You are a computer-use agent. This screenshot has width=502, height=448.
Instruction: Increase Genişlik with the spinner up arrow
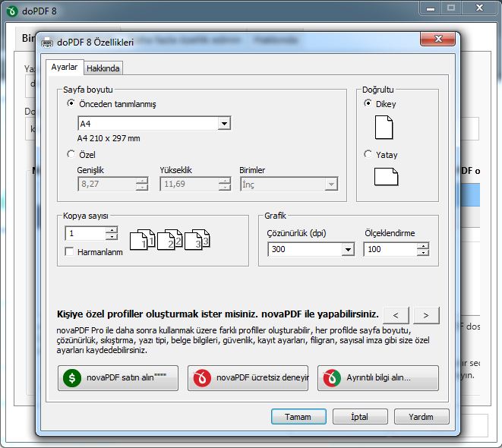142,181
